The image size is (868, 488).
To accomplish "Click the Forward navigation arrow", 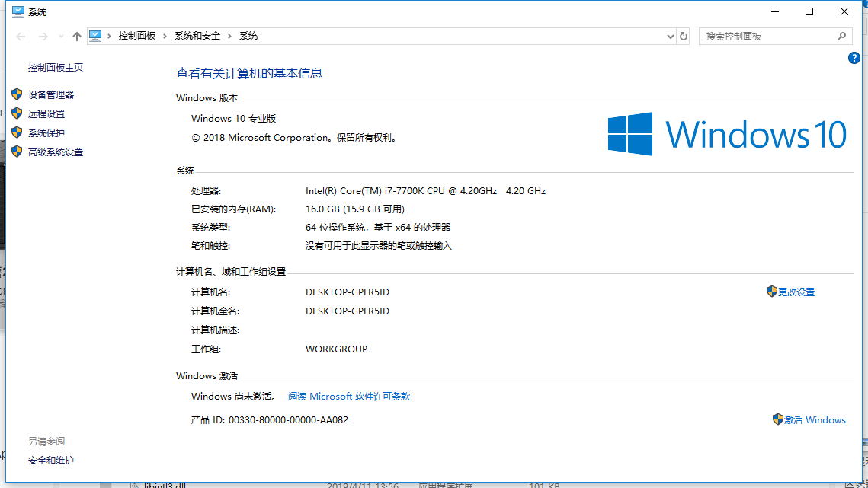I will (43, 36).
